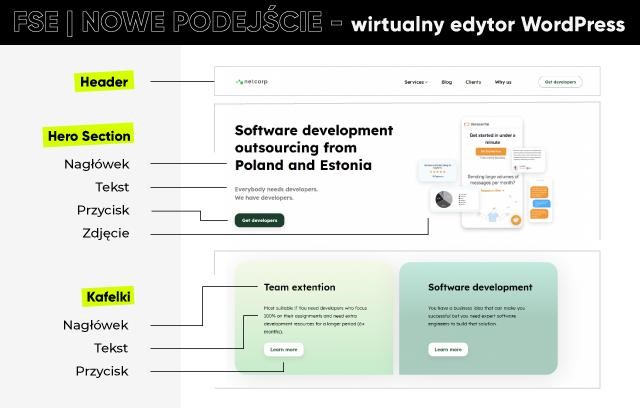Open the Blog menu item

[446, 82]
